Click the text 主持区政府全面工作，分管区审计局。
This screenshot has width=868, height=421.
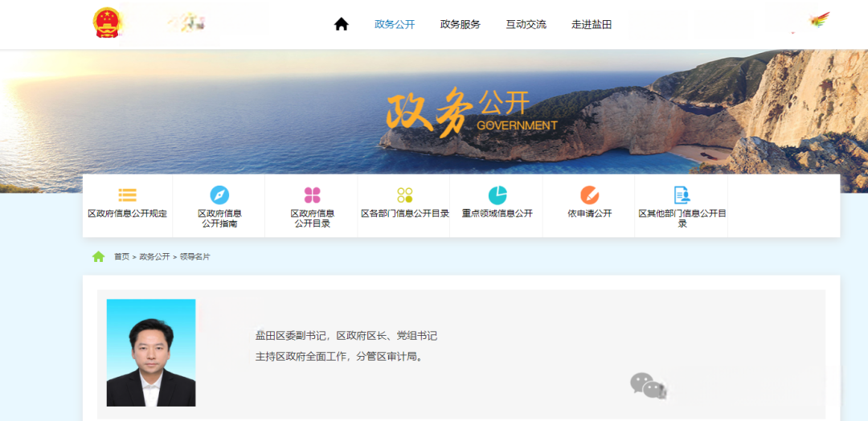(x=341, y=357)
